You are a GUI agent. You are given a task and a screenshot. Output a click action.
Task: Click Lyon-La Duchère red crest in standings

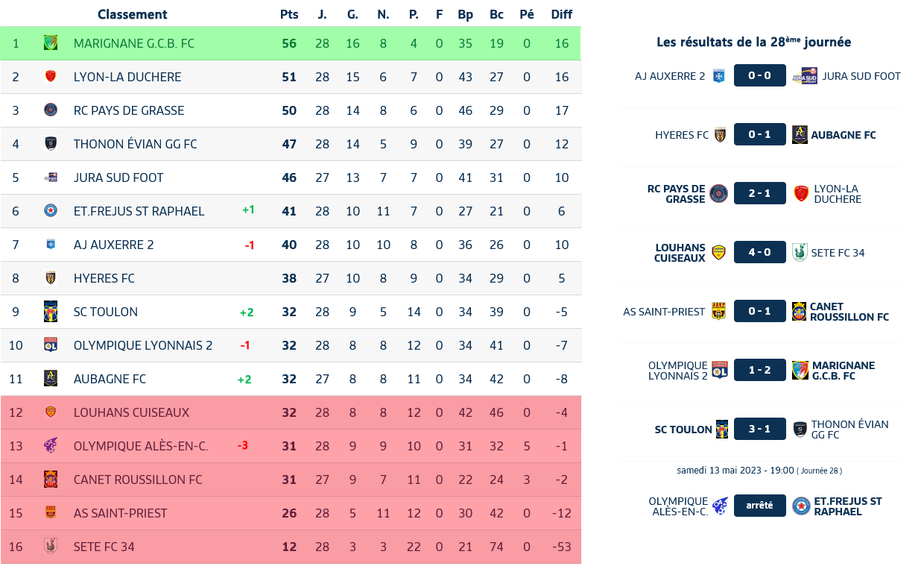point(51,77)
